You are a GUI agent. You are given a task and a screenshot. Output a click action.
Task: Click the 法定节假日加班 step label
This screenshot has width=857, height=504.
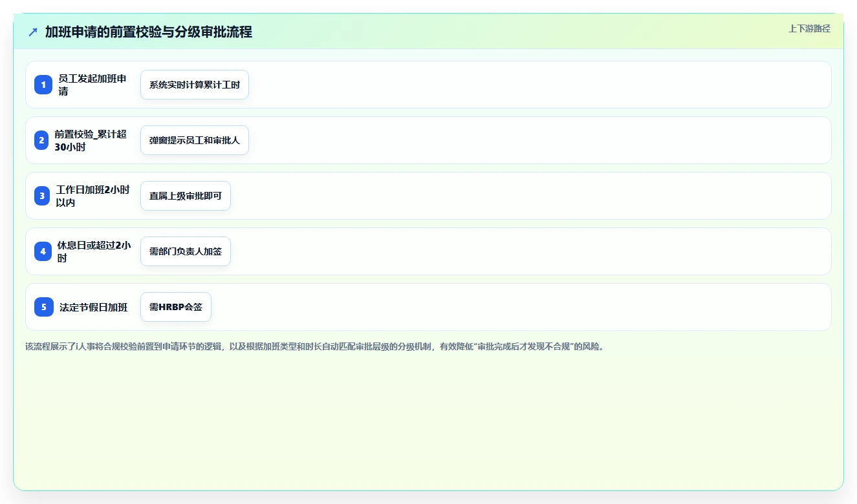click(94, 308)
